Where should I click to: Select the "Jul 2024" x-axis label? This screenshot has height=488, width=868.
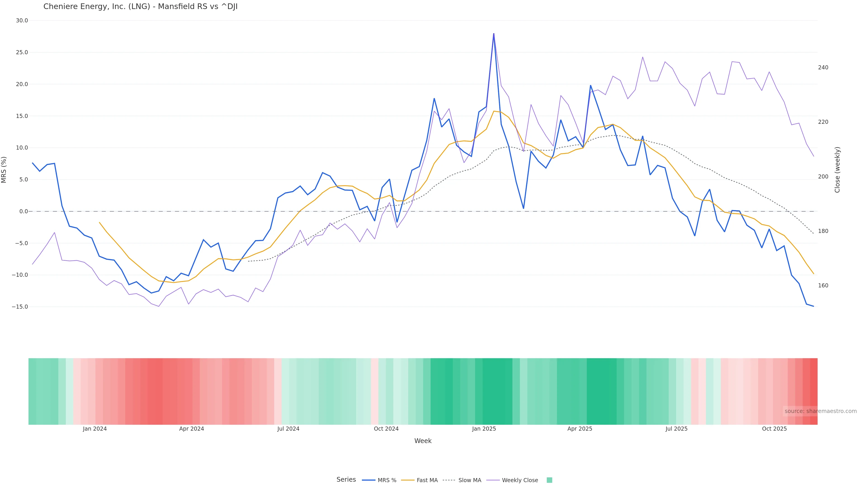288,429
